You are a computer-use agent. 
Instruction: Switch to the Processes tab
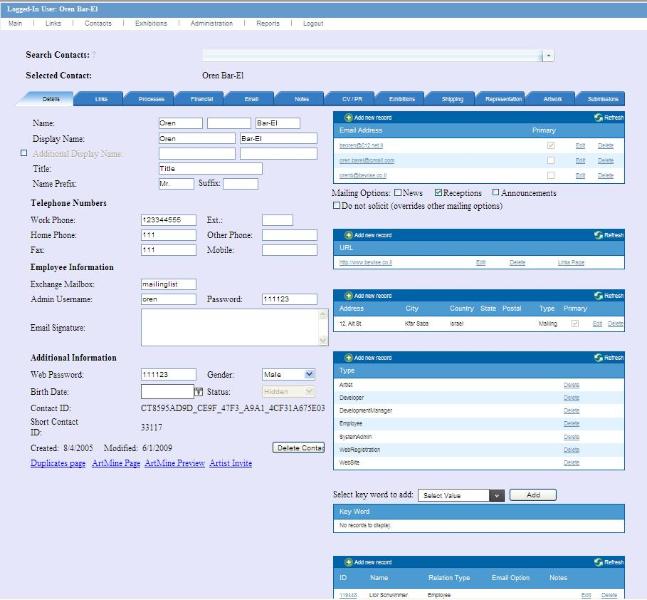point(151,99)
